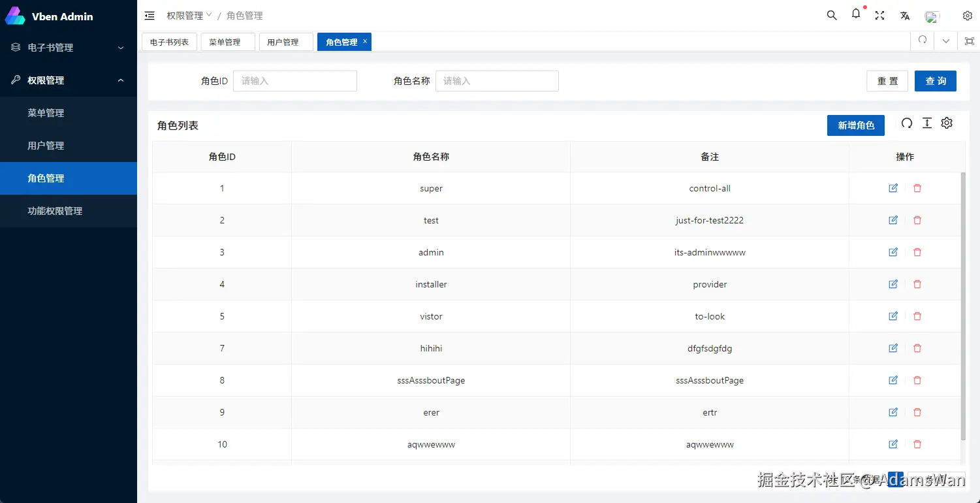Switch to the 电子书列表 tab

(x=169, y=42)
